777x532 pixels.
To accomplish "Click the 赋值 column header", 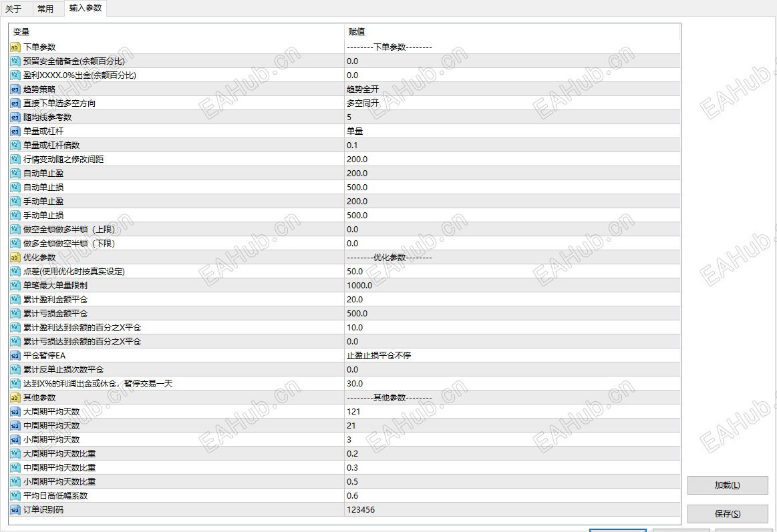I will point(512,31).
